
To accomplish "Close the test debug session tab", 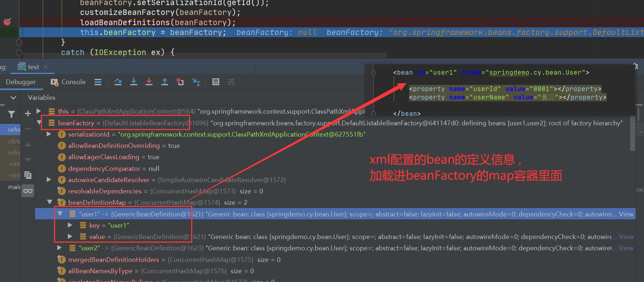I will tap(45, 67).
